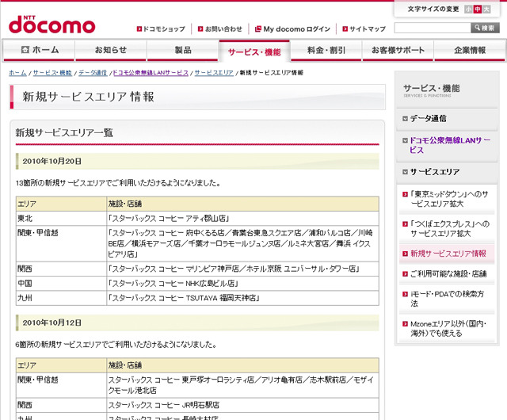
Task: Select large text size 大
Action: pyautogui.click(x=486, y=9)
